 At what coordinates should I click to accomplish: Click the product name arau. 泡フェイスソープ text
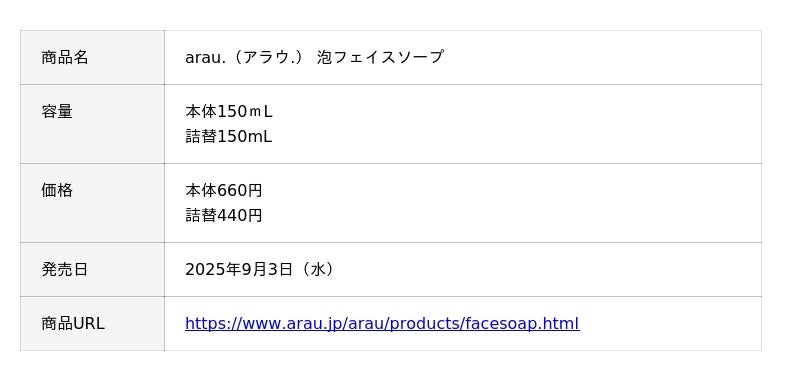pyautogui.click(x=314, y=57)
